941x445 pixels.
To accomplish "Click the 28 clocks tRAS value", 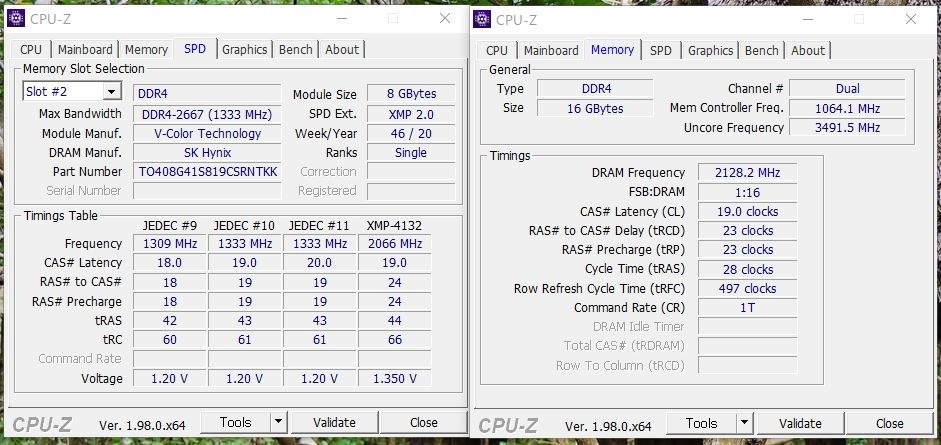I will (747, 269).
